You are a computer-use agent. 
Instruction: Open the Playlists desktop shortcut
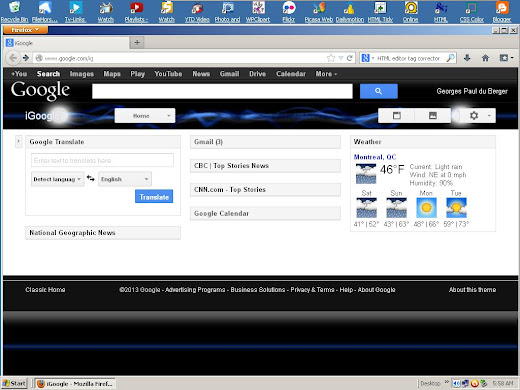pos(136,11)
